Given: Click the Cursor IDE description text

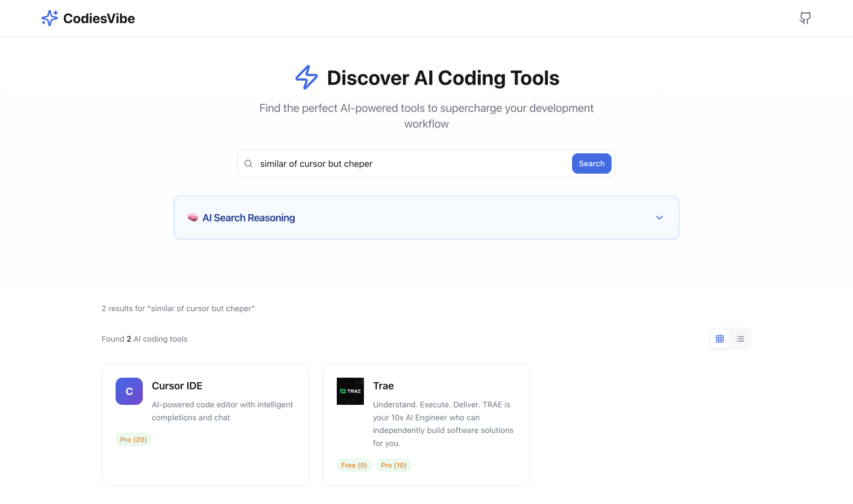Looking at the screenshot, I should pos(222,411).
